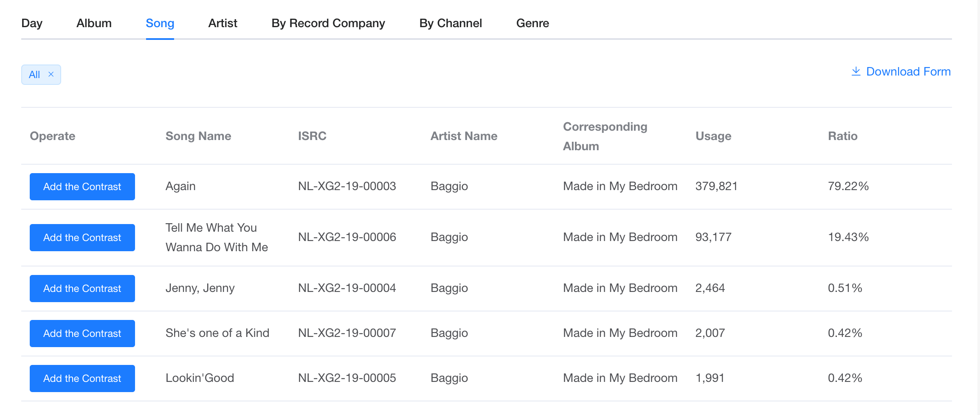
Task: Add the Contrast for She's one of a Kind
Action: pyautogui.click(x=82, y=334)
